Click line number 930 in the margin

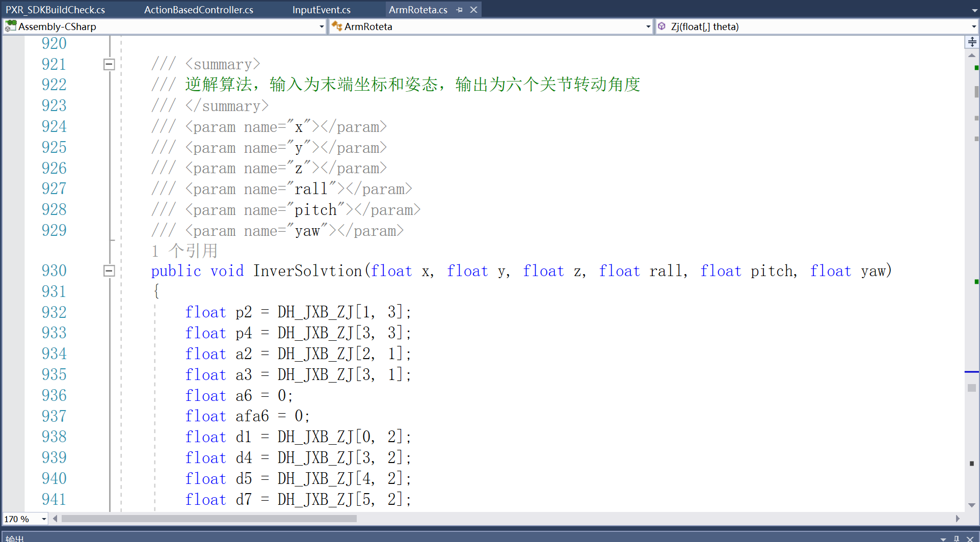(x=54, y=270)
